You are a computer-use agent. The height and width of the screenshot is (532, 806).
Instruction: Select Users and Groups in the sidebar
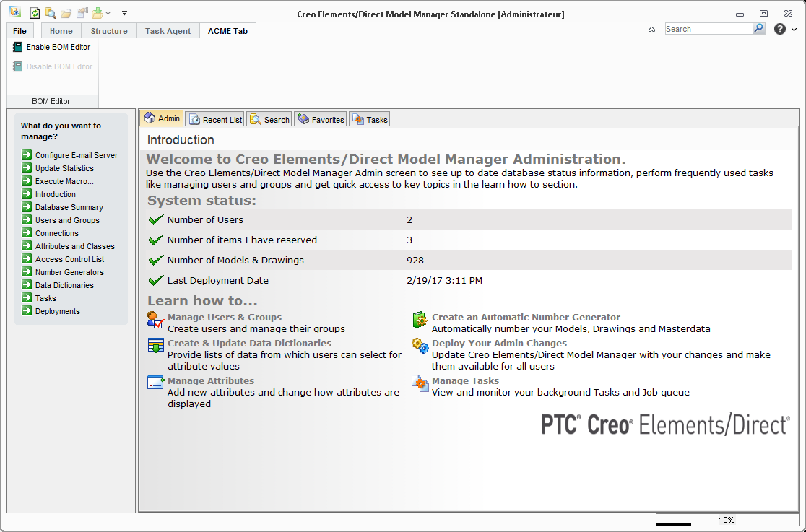[66, 220]
